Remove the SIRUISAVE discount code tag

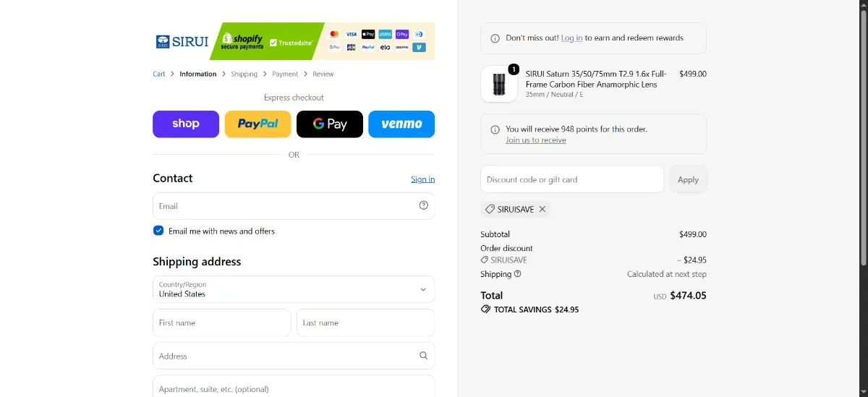tap(542, 209)
